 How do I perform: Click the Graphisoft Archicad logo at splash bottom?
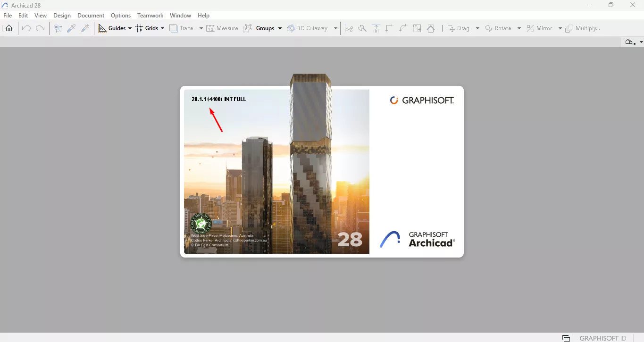click(418, 239)
